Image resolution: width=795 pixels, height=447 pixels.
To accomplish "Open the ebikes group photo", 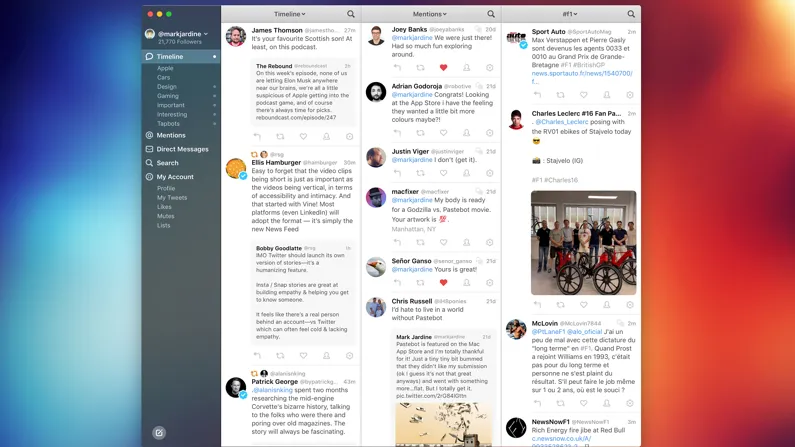I will 584,243.
